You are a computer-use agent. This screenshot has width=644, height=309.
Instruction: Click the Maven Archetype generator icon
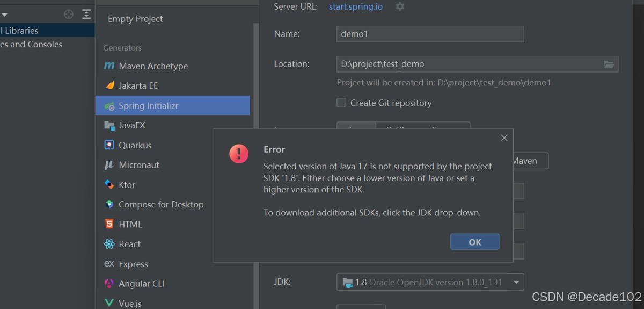(109, 66)
